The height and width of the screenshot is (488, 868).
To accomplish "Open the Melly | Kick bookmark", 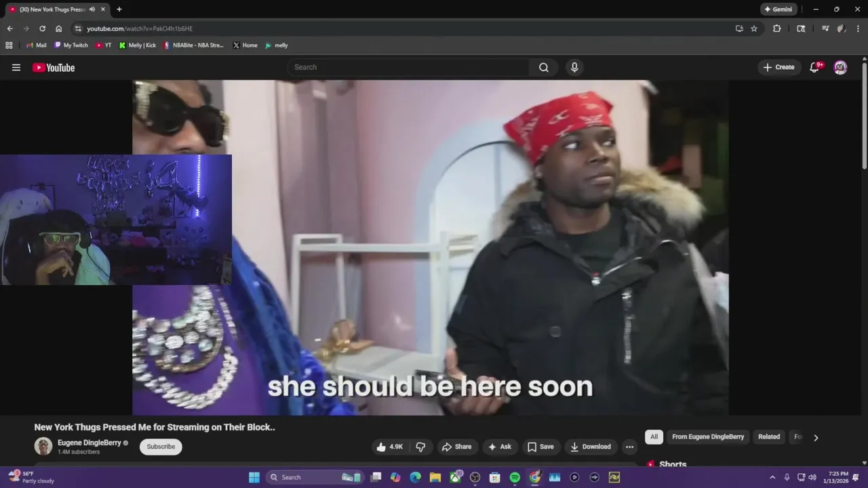I will click(138, 45).
